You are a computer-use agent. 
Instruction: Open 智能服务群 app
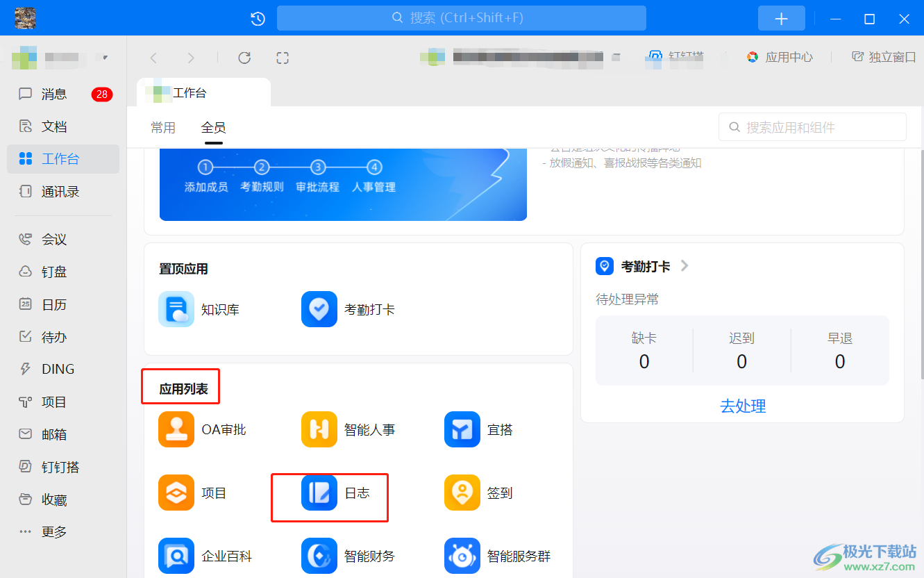coord(498,556)
